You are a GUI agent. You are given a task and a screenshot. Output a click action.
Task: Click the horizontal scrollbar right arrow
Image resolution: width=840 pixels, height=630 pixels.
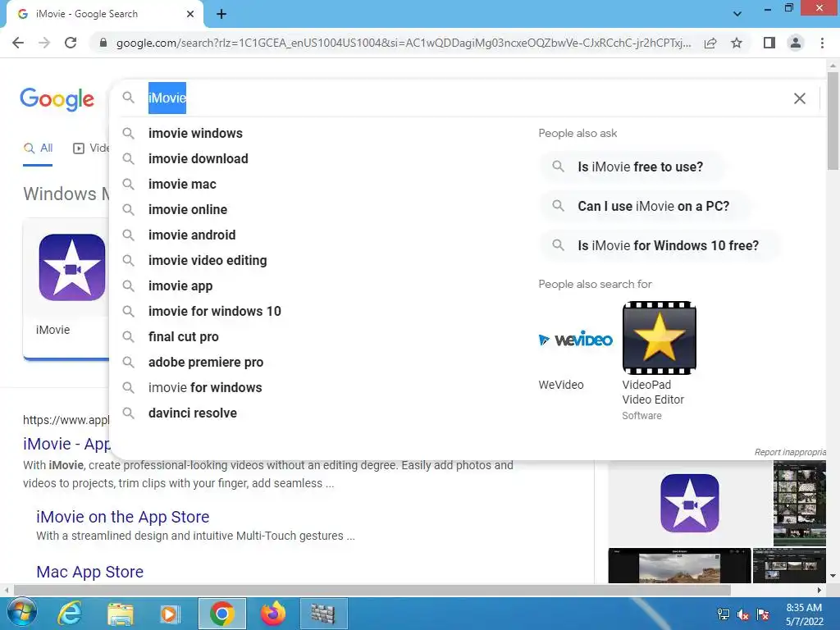[x=819, y=590]
